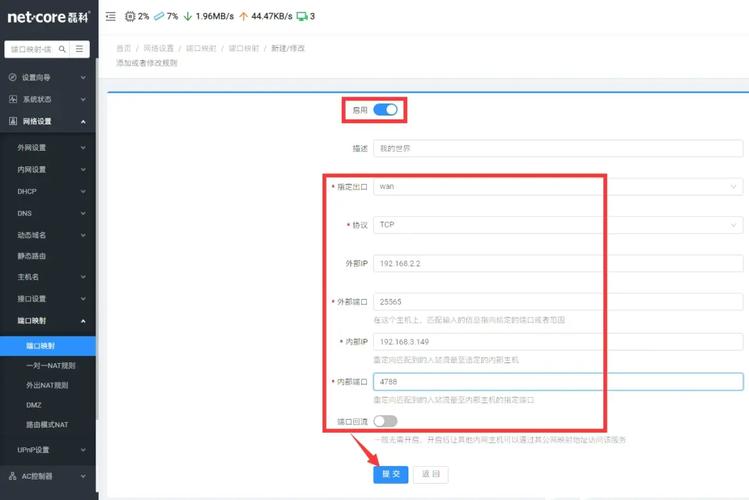Collapse the 网络设置 sidebar section
Screen dimensions: 749x500
(48, 121)
